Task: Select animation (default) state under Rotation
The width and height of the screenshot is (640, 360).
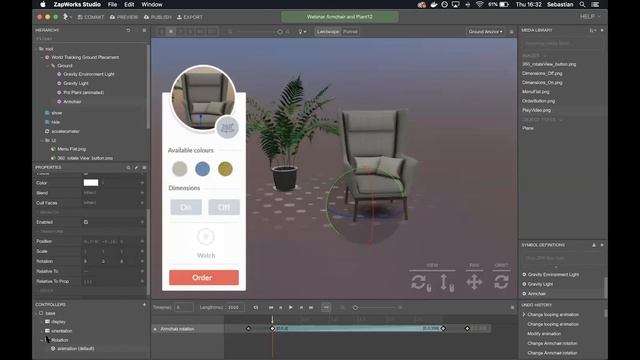Action: pos(76,349)
